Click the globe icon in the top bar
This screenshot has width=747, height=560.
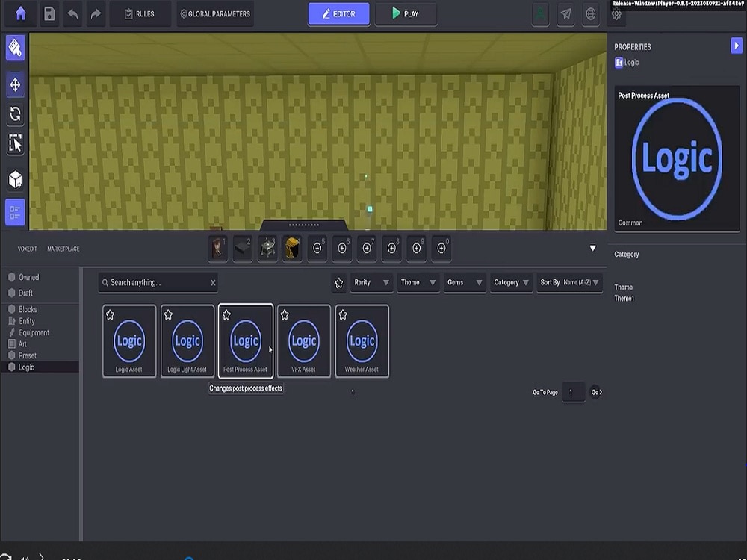click(590, 14)
